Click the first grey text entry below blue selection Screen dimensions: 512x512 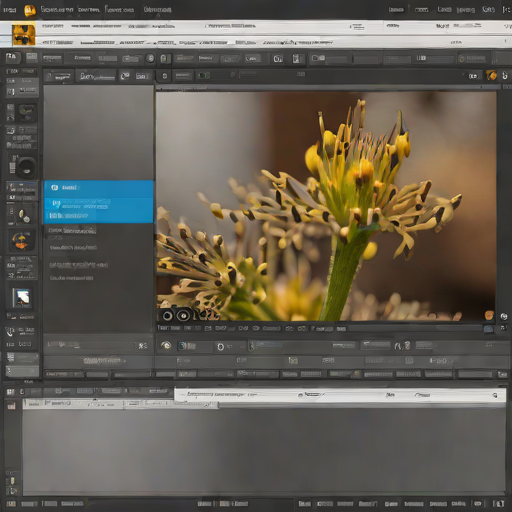pyautogui.click(x=72, y=230)
